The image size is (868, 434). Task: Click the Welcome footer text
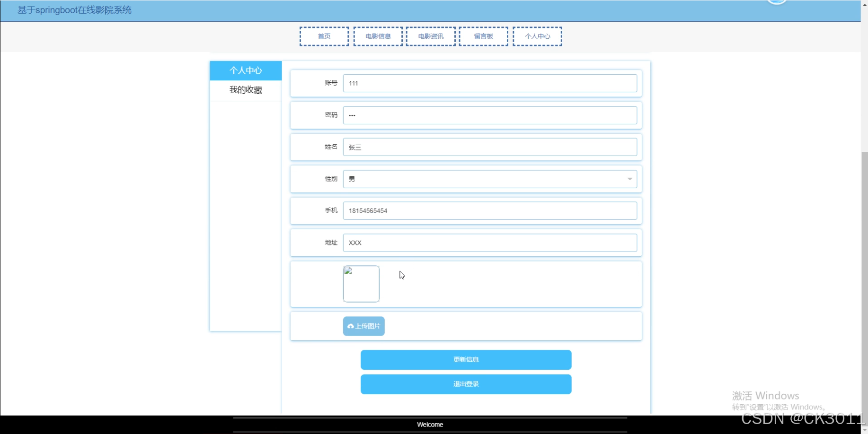click(x=430, y=425)
